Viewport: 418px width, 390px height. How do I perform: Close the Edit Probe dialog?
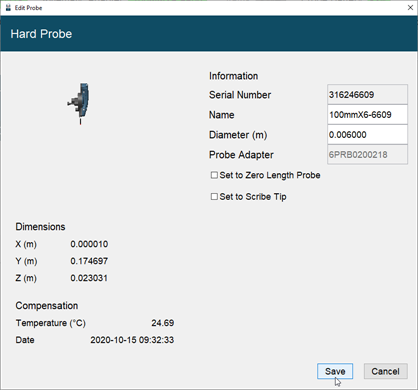410,8
